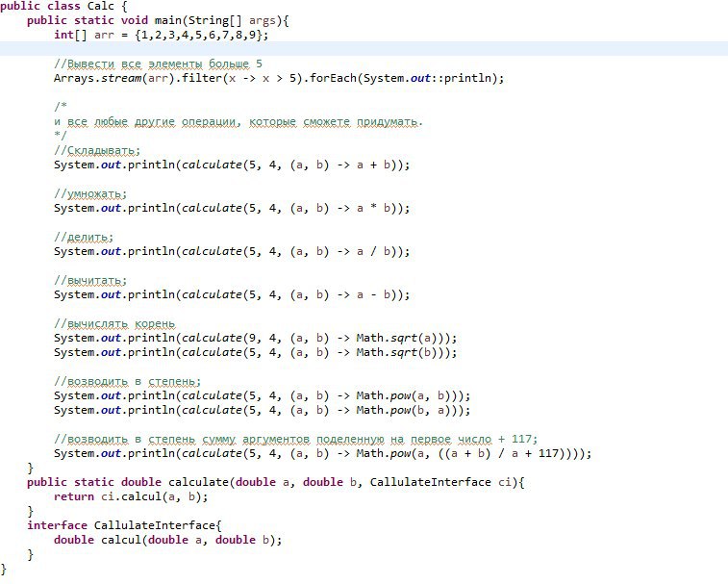Click the "//умножать;" comment
This screenshot has width=728, height=584.
(90, 193)
